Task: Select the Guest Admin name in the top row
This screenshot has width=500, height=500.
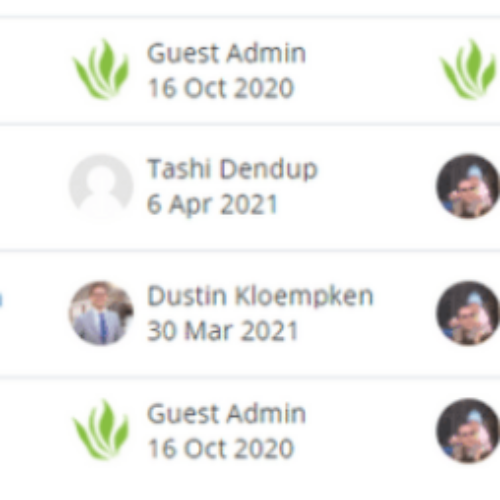Action: (226, 53)
